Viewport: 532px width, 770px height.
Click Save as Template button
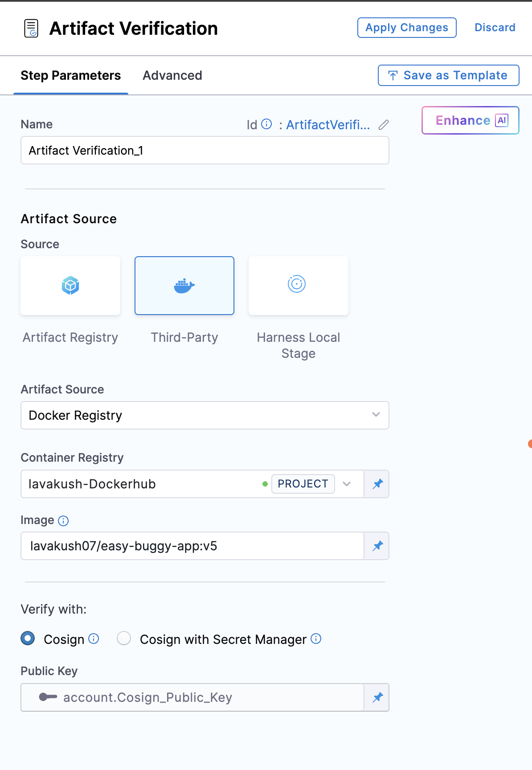pyautogui.click(x=448, y=75)
